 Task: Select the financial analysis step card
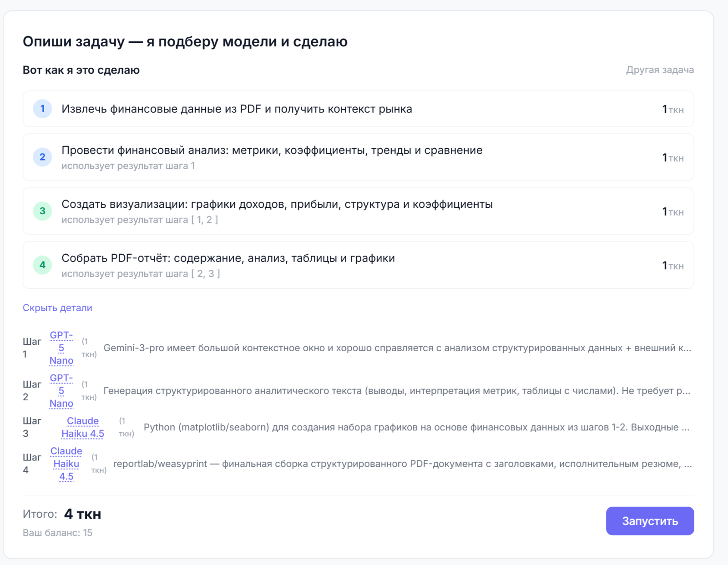coord(358,157)
